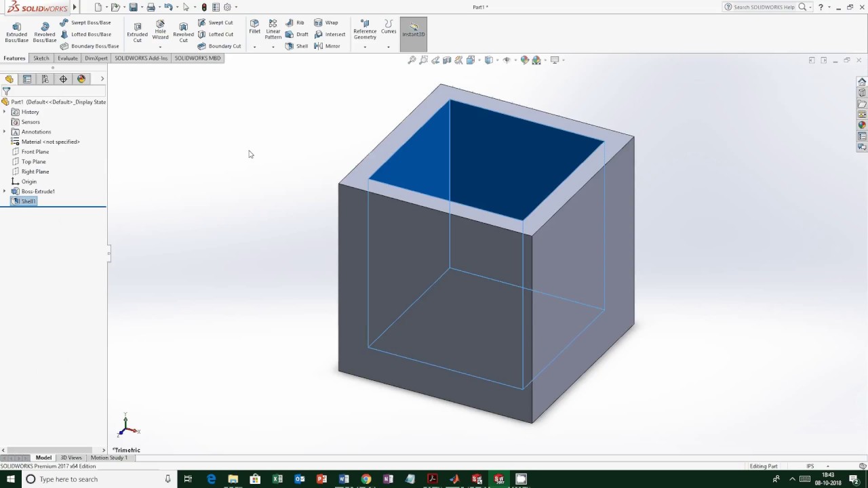Select the FeatureManager design tree tab
868x488 pixels.
(x=9, y=79)
